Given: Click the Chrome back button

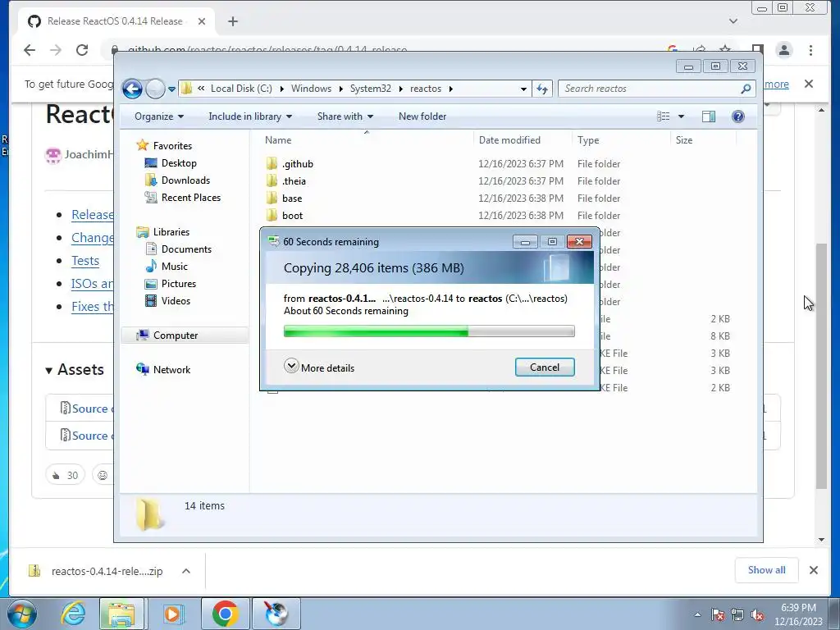Looking at the screenshot, I should pyautogui.click(x=30, y=50).
